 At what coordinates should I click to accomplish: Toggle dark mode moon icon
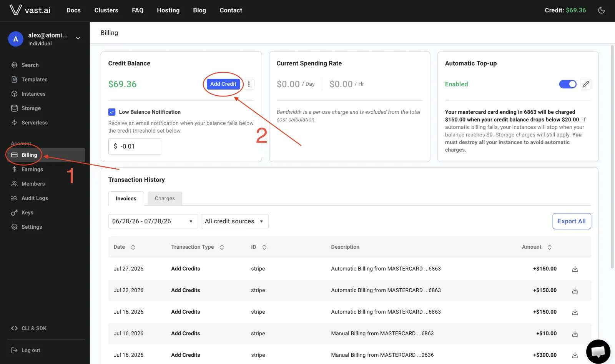(602, 10)
